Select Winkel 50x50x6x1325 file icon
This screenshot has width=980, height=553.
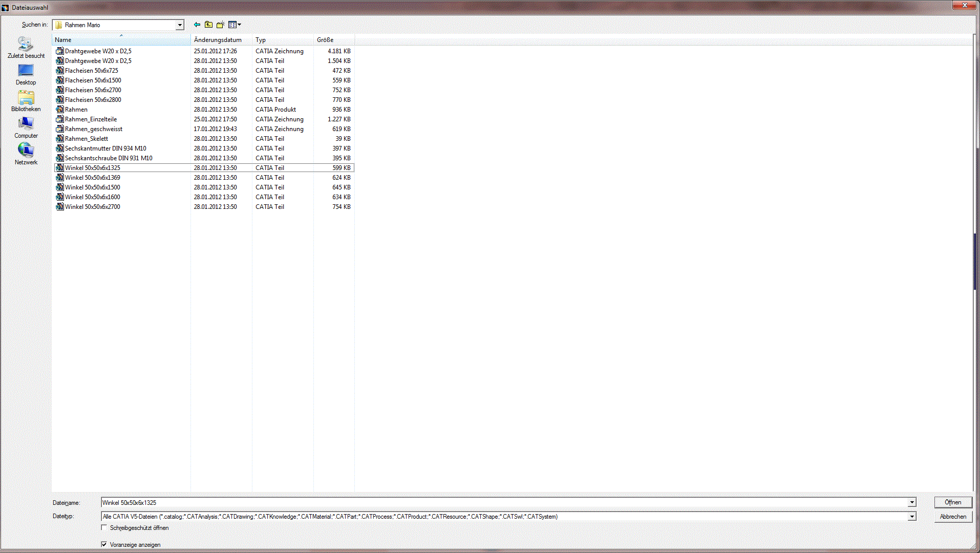(60, 167)
